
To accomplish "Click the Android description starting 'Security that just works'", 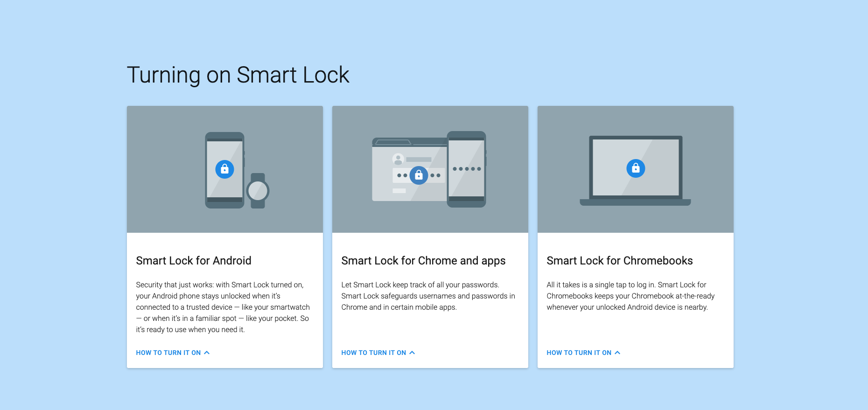I will point(223,307).
